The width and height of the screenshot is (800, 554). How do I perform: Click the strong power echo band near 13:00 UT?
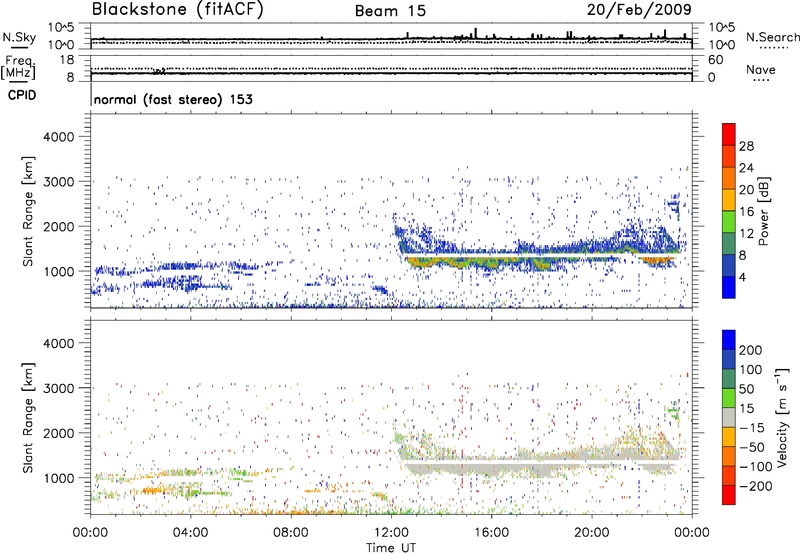(419, 262)
